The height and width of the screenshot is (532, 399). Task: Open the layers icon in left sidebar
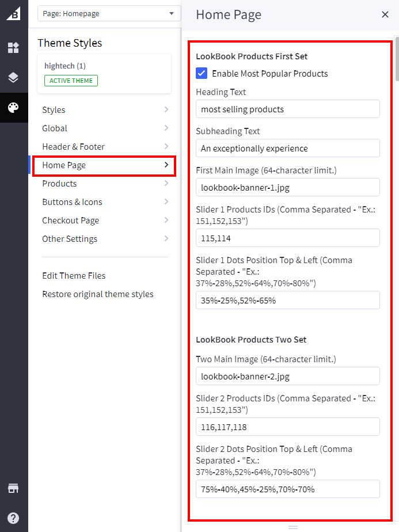coord(13,78)
